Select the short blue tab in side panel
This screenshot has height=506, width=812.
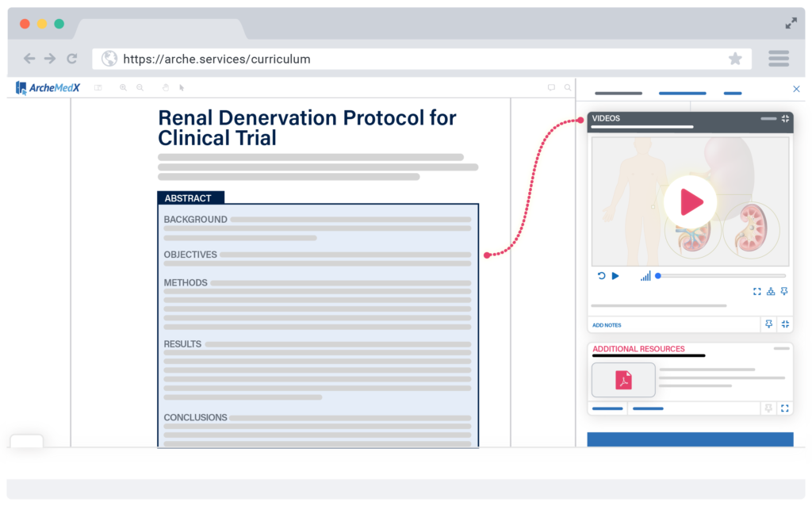732,94
